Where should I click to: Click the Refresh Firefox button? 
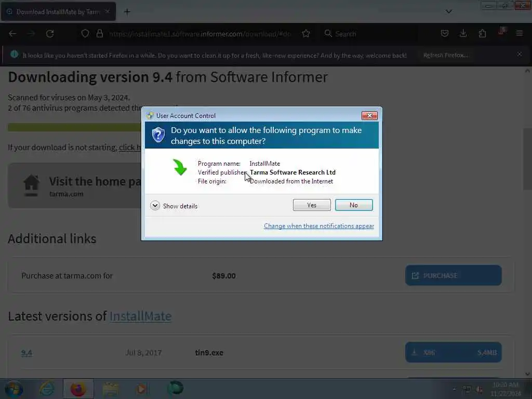point(445,55)
